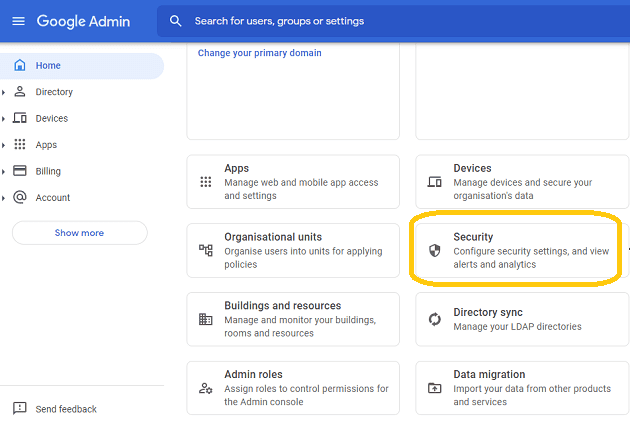Focus the search users, groups or settings field
This screenshot has height=425, width=630.
(394, 21)
